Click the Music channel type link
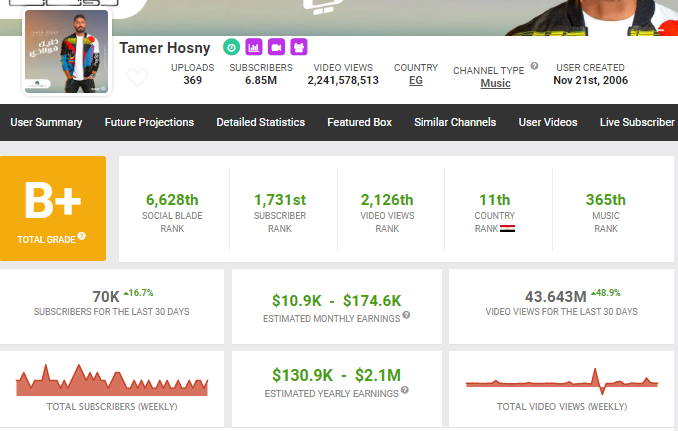The height and width of the screenshot is (431, 678). pyautogui.click(x=495, y=83)
